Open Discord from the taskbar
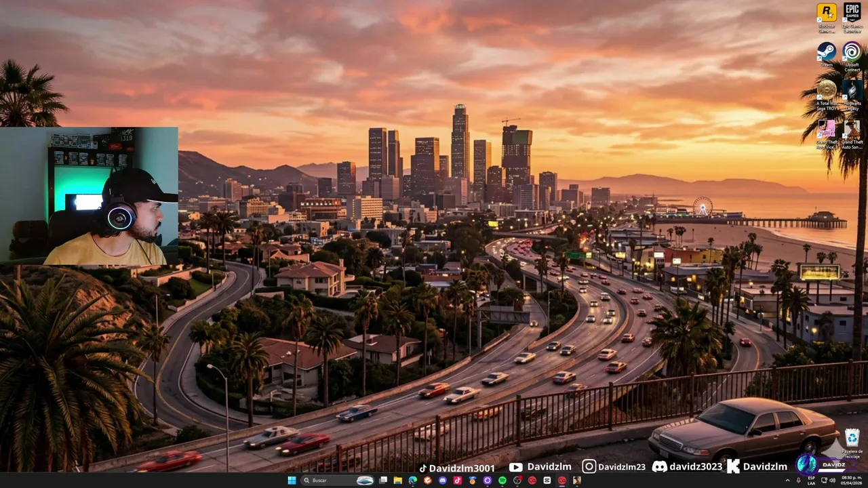Image resolution: width=868 pixels, height=488 pixels. click(x=443, y=481)
